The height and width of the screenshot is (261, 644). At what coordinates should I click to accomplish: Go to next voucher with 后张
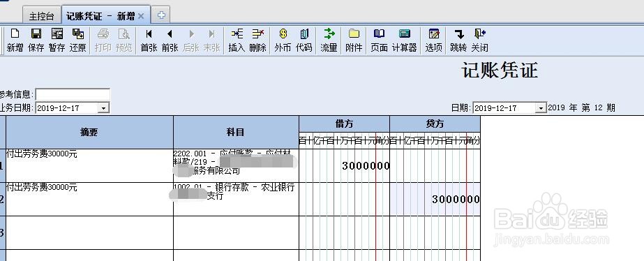[x=191, y=40]
